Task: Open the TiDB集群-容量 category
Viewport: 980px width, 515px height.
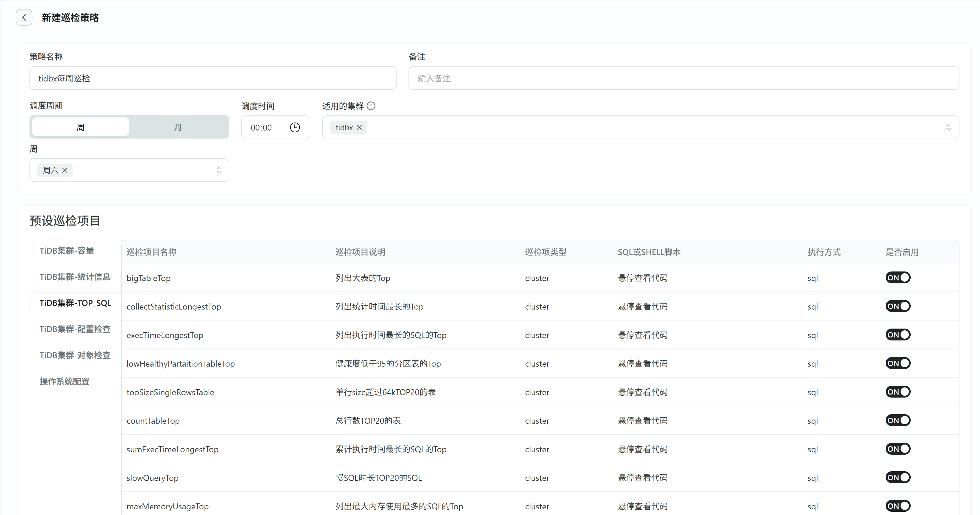Action: coord(67,251)
